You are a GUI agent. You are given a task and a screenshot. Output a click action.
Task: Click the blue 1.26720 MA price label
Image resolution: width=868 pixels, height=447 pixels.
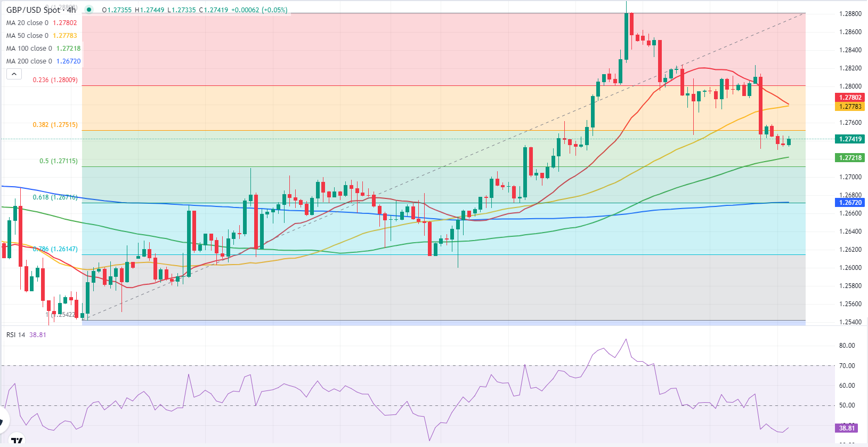[850, 203]
